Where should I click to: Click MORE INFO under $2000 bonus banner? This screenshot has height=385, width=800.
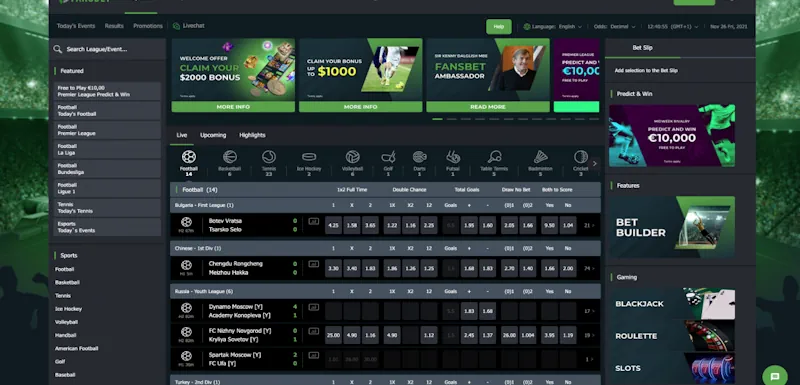(x=233, y=107)
